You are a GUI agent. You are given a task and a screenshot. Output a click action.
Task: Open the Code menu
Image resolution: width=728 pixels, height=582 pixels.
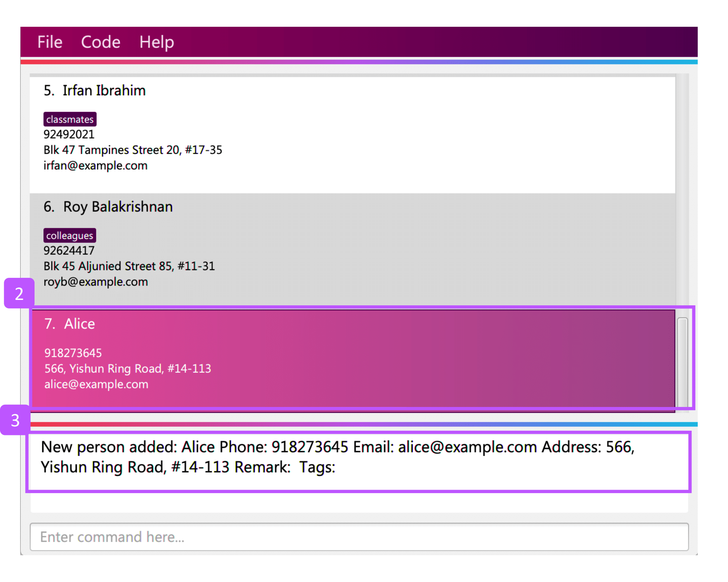point(101,42)
